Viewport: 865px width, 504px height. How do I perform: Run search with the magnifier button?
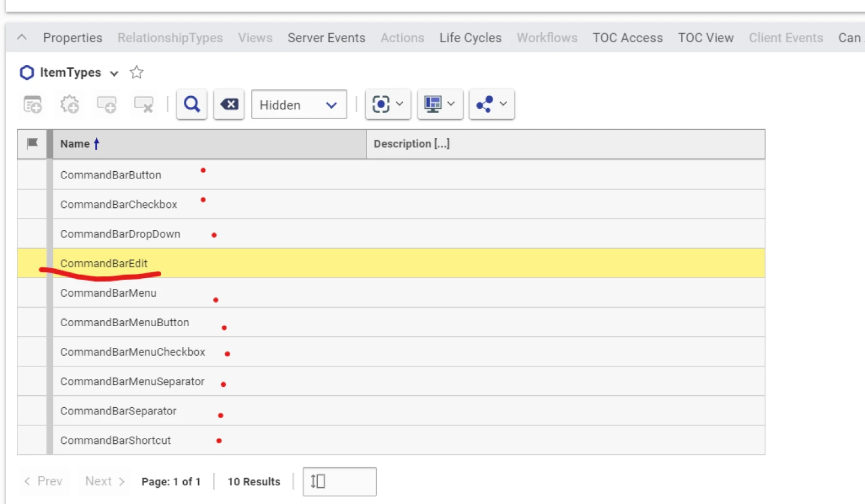coord(192,105)
